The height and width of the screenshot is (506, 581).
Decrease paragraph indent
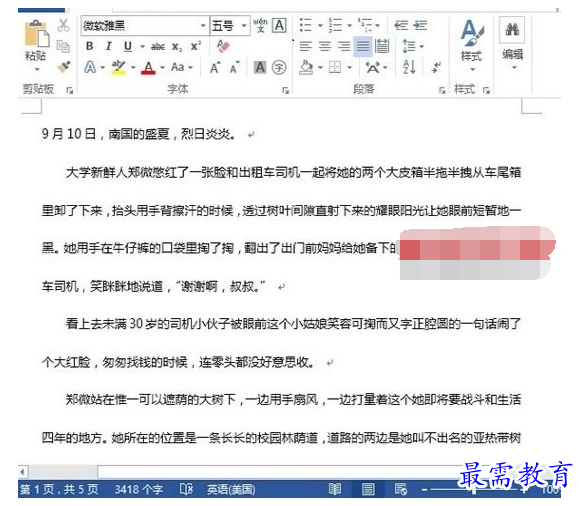coord(401,26)
